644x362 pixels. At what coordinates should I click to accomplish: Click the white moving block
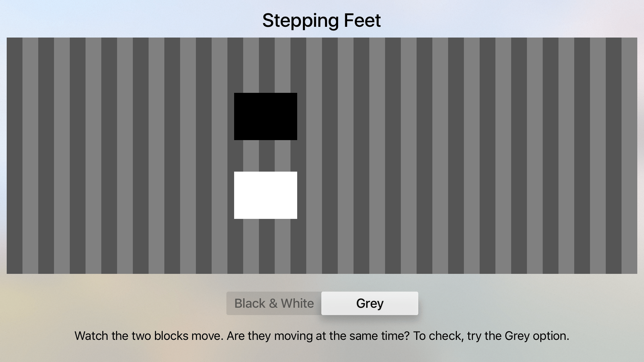click(x=266, y=195)
